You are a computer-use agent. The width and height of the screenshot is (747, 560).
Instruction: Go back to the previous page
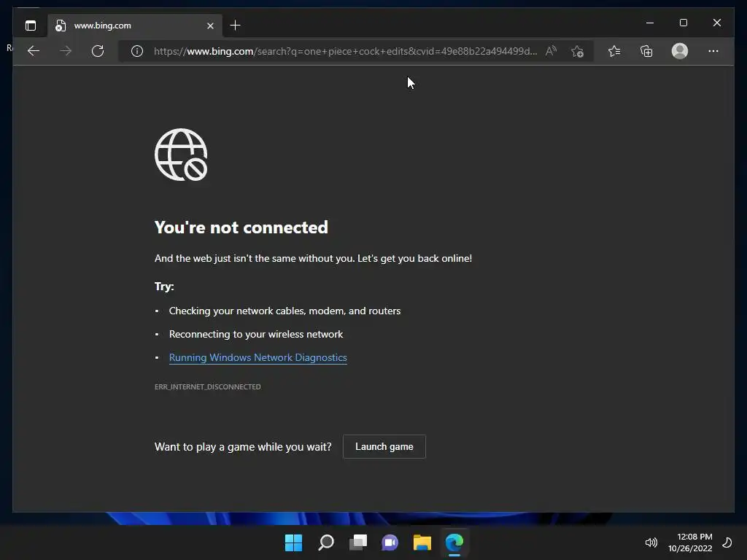point(34,51)
